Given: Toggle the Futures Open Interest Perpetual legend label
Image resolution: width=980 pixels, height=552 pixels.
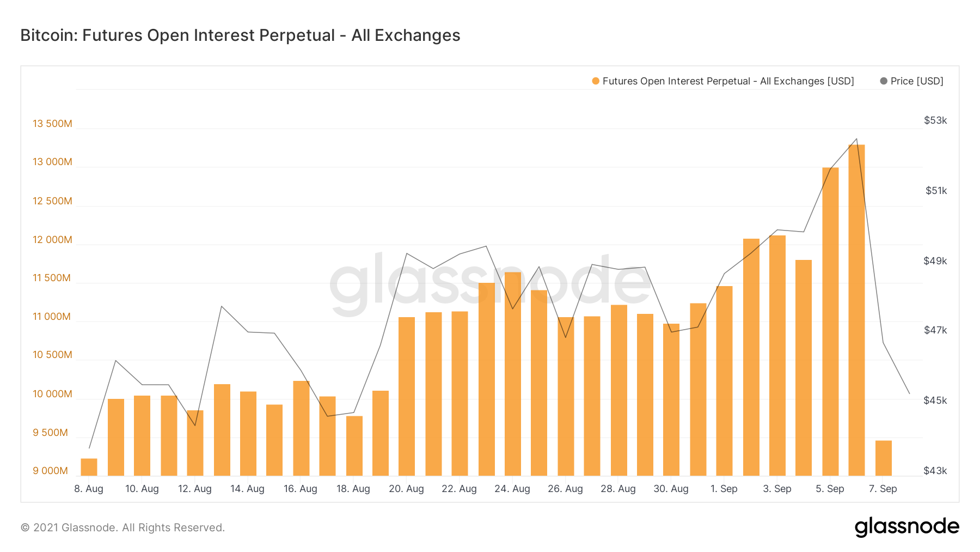Looking at the screenshot, I should click(x=728, y=81).
